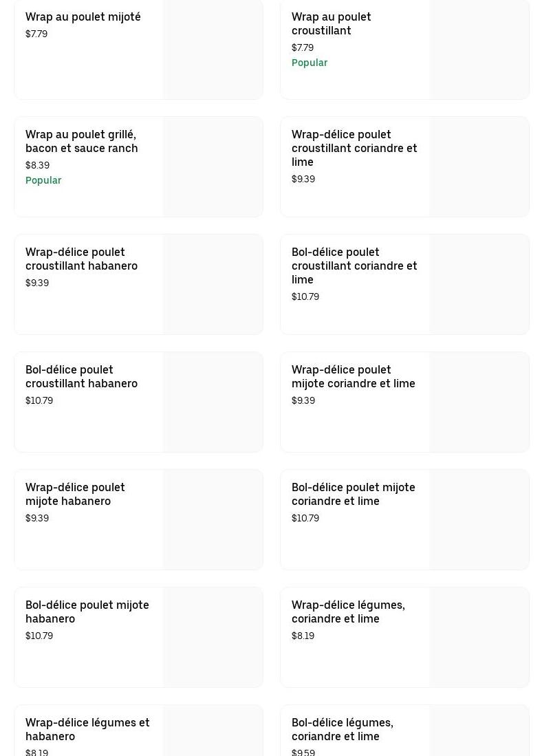Screen dimensions: 553x756
Task: Pick Bol-délice poulet croustillant habanero
Action: coord(81,376)
